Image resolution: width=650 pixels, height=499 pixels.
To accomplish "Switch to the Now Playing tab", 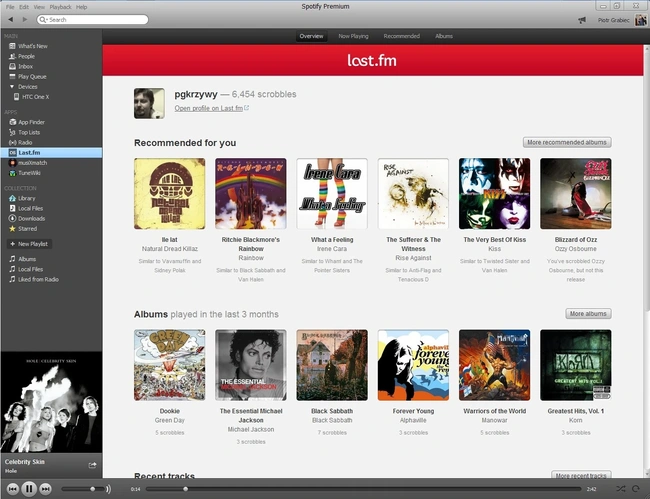I will click(353, 36).
